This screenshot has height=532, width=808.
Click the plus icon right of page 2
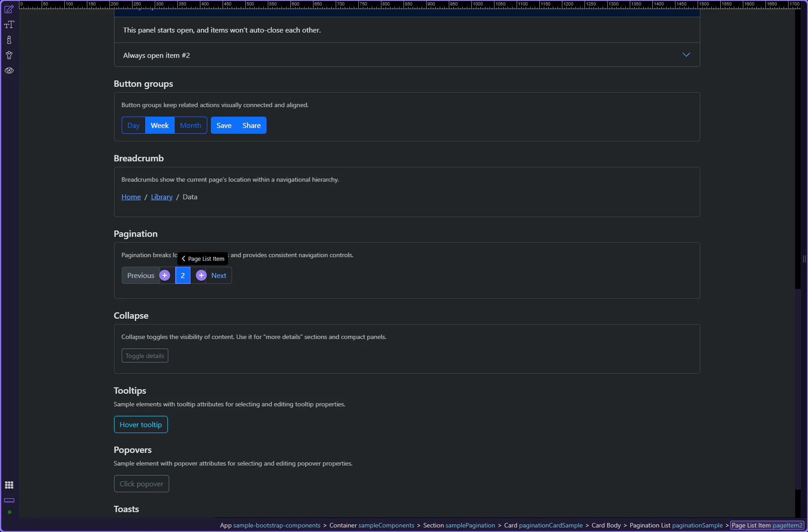(201, 275)
